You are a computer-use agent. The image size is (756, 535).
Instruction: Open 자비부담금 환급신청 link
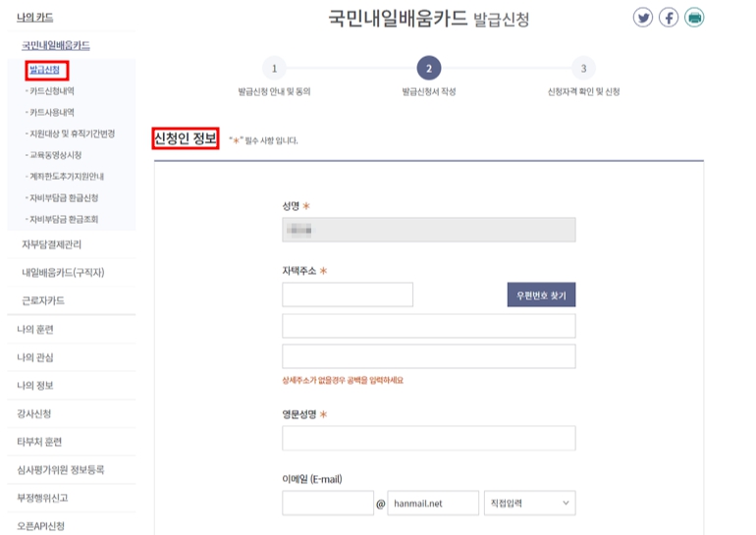click(62, 197)
